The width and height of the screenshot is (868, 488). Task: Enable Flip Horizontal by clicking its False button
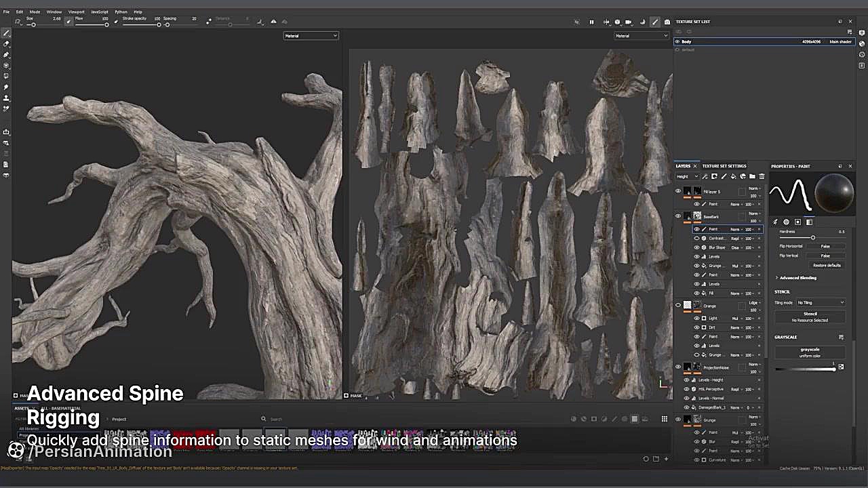coord(825,246)
